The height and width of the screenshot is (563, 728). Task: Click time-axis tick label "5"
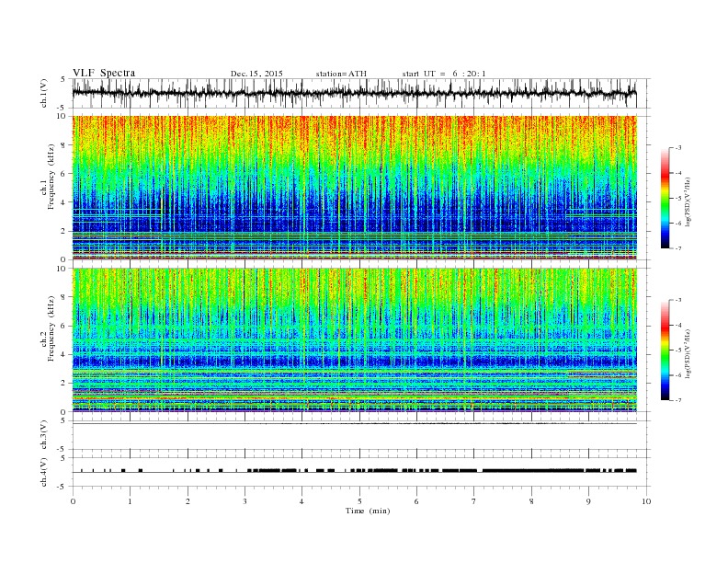[x=359, y=501]
